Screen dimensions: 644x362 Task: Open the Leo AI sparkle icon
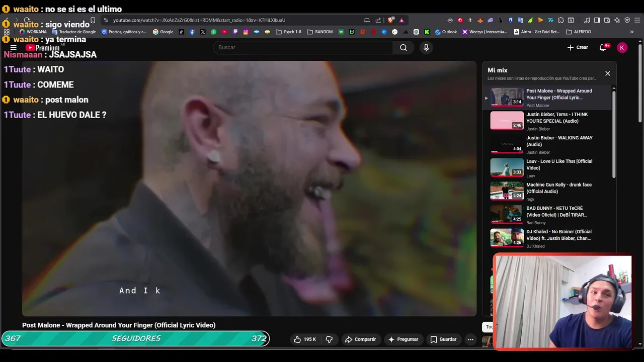coord(617,20)
